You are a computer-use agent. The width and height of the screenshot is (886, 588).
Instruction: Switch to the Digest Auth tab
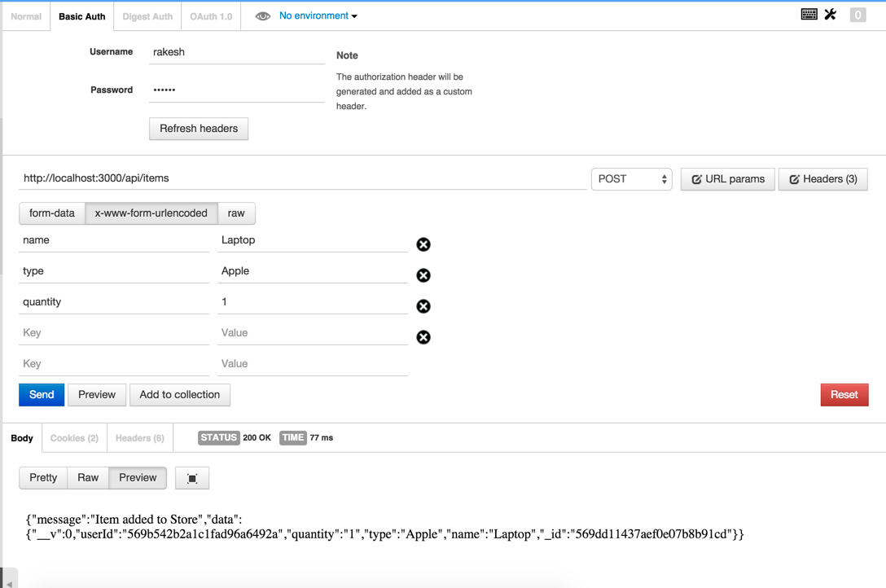click(147, 16)
